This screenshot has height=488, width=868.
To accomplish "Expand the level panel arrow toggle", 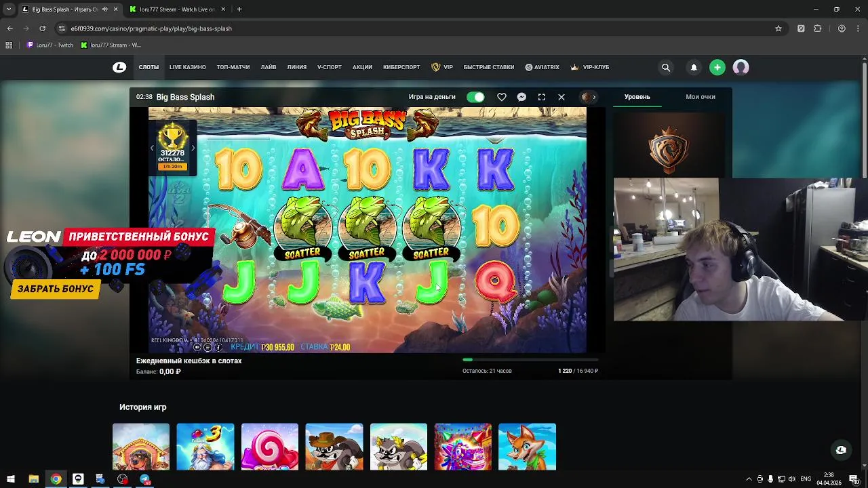I will 589,97.
